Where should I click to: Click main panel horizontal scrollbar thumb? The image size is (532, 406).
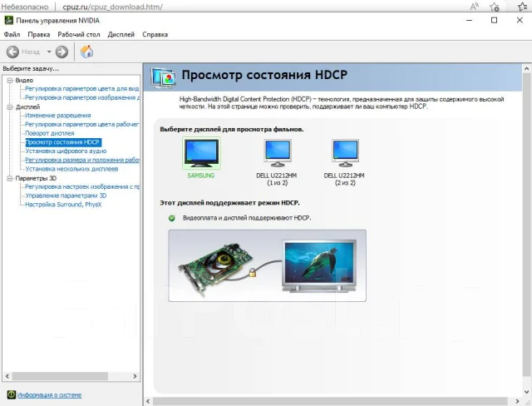pos(330,401)
